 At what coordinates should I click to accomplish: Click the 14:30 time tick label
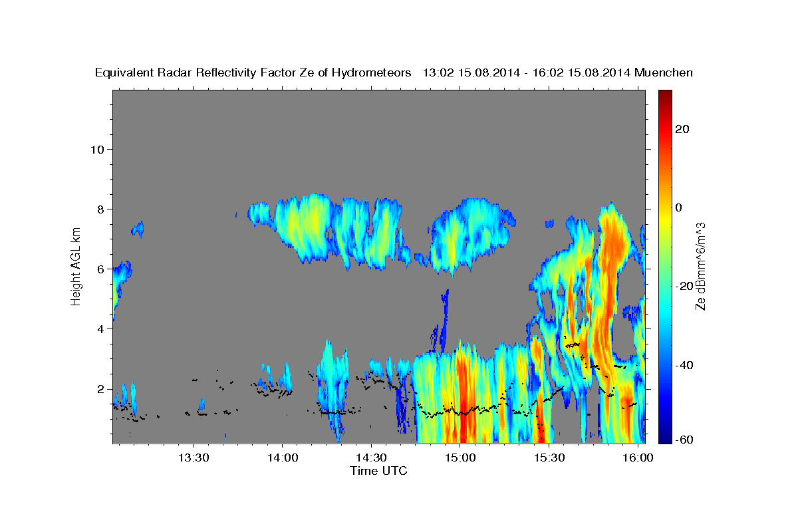point(370,458)
